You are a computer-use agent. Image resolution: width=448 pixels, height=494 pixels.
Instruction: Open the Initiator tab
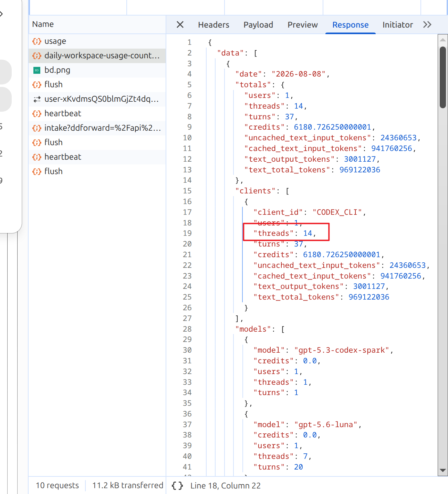(x=397, y=25)
